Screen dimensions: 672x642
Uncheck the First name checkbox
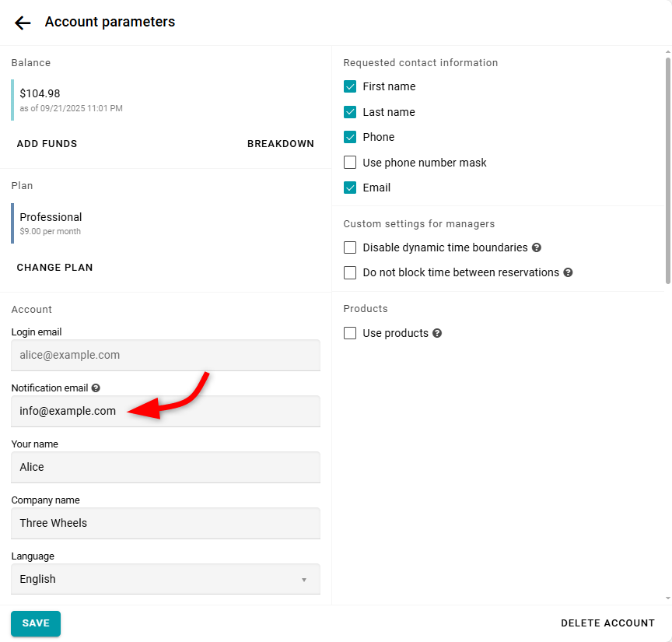[350, 86]
